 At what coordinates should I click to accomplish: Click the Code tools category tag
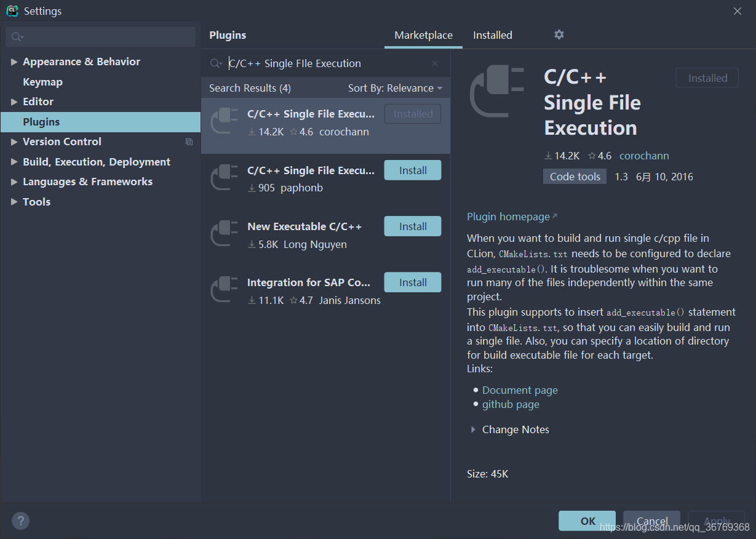tap(575, 177)
